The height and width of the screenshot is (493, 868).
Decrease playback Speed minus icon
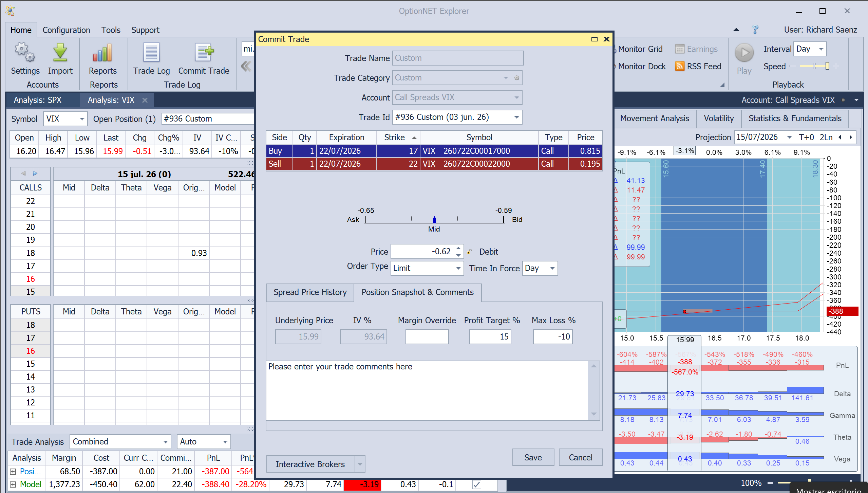click(793, 66)
